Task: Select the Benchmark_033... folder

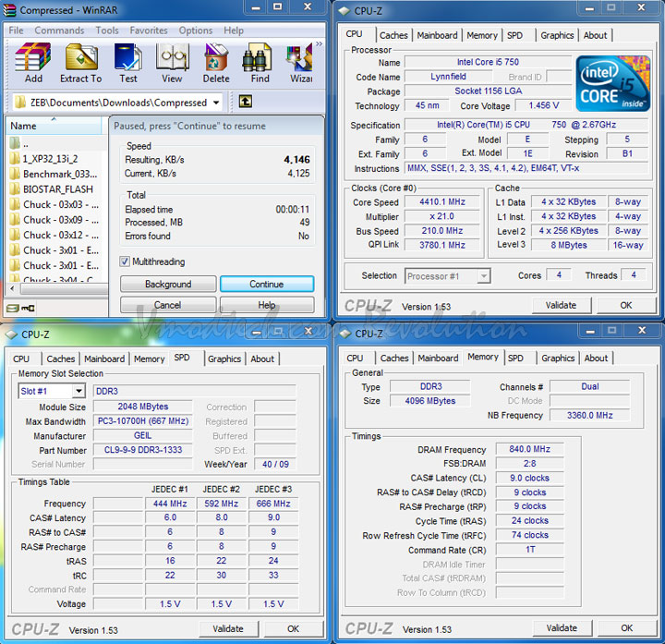Action: 54,174
